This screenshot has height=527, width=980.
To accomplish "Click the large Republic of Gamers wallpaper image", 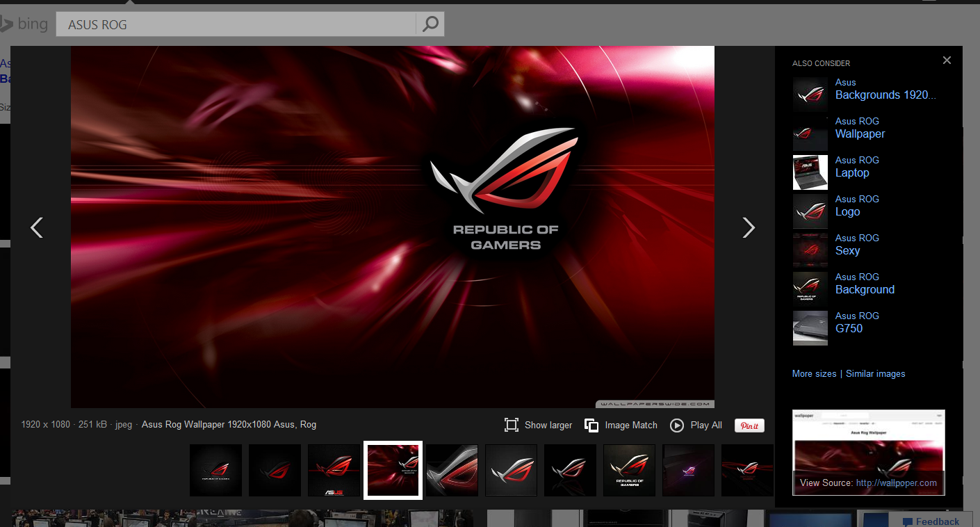I will click(x=393, y=227).
